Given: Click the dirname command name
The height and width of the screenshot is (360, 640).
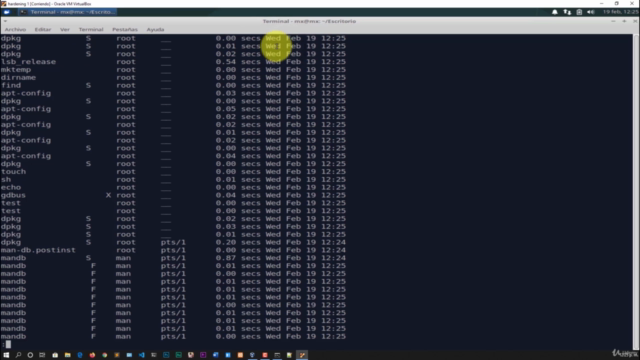Looking at the screenshot, I should [x=18, y=78].
